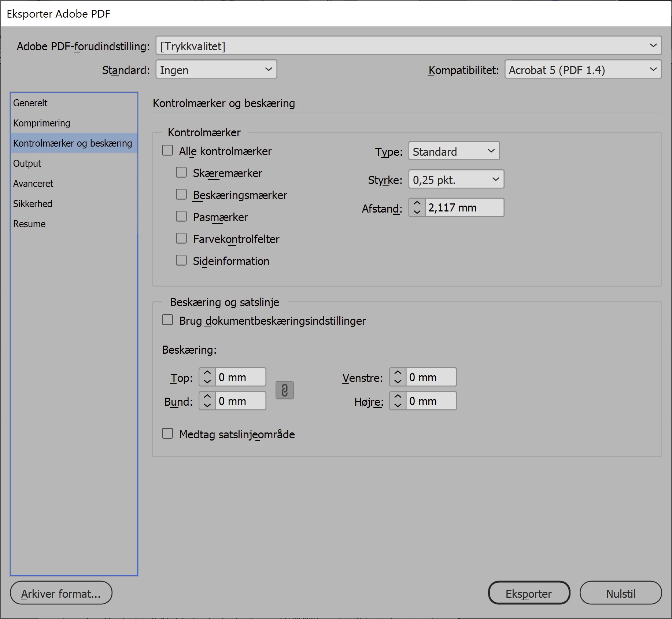
Task: Check Medtag satslinjeområde checkbox
Action: (x=168, y=434)
